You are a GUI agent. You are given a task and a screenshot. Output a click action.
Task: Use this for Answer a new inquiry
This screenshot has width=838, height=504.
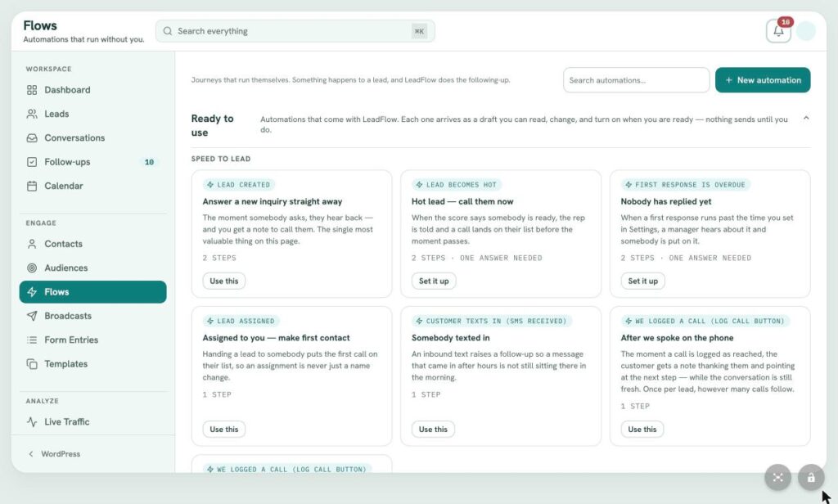coord(224,281)
